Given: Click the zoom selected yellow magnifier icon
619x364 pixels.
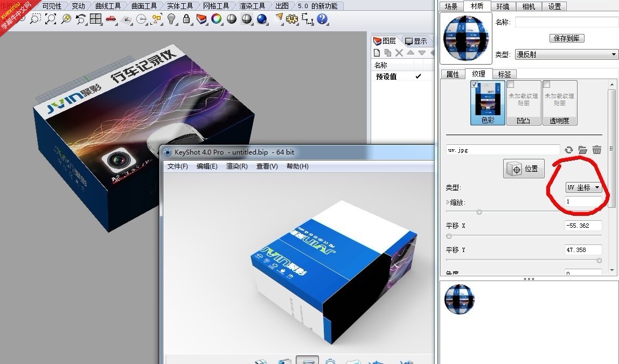Looking at the screenshot, I should [x=66, y=18].
